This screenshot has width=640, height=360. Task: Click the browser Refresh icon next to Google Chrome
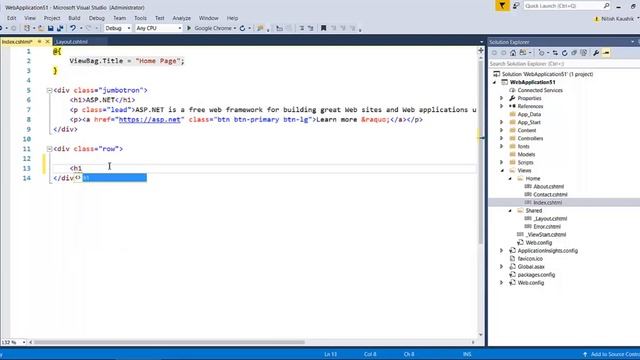(242, 28)
